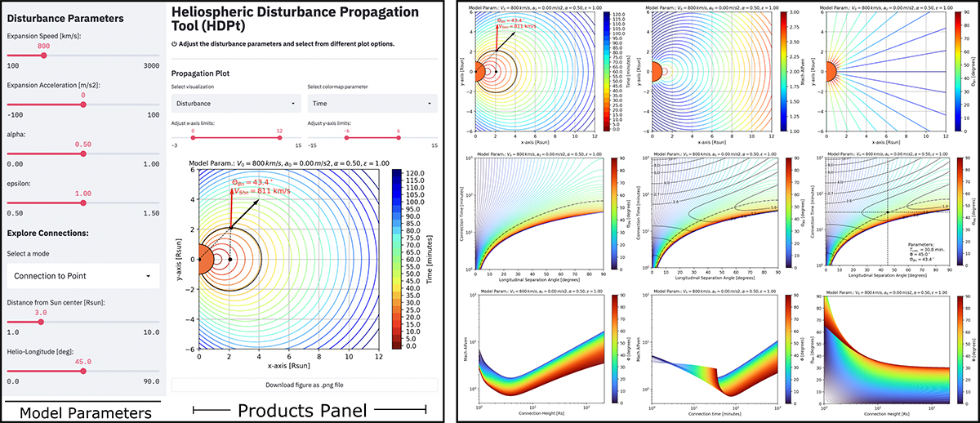This screenshot has height=423, width=980.
Task: Click the power icon beside the instructions text
Action: 175,42
